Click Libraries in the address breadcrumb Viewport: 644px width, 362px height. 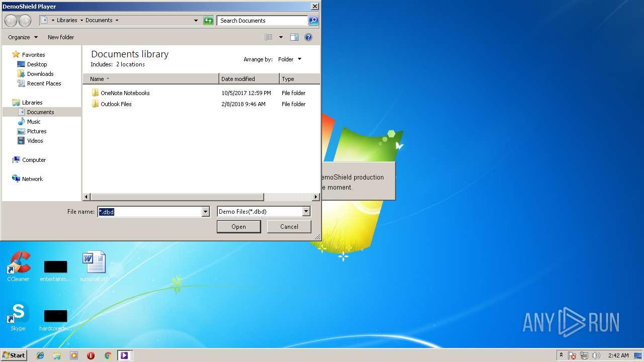click(x=67, y=21)
